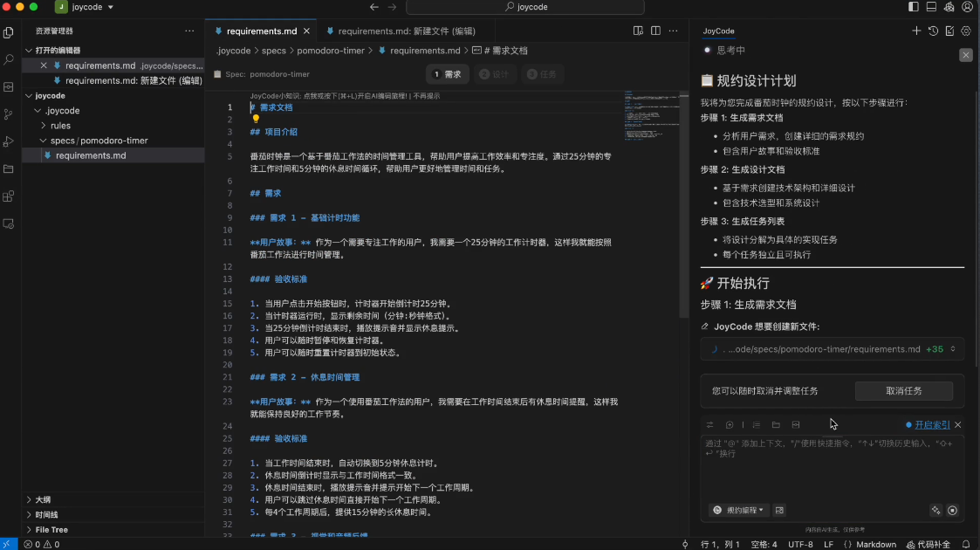Image resolution: width=980 pixels, height=550 pixels.
Task: Change language mode Markdown in status bar
Action: pyautogui.click(x=875, y=545)
